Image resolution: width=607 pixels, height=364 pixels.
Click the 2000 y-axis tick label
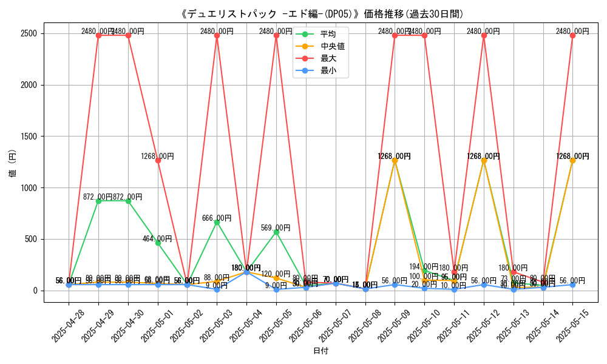pyautogui.click(x=29, y=85)
